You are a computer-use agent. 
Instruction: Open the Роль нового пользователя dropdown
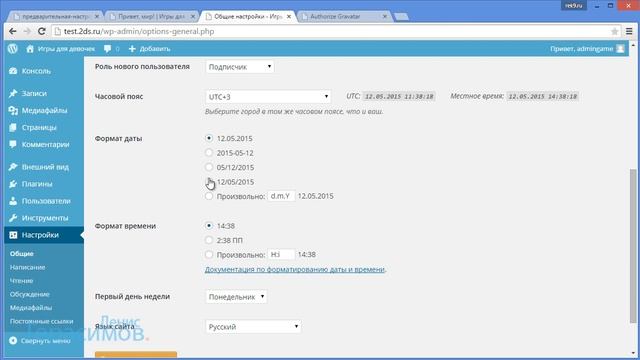coord(240,67)
